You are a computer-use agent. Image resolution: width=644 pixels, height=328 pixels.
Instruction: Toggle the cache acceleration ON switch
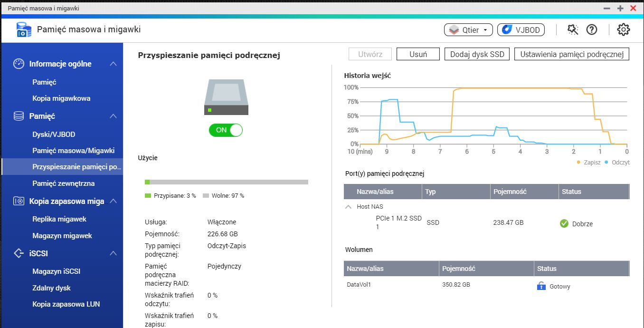click(226, 130)
